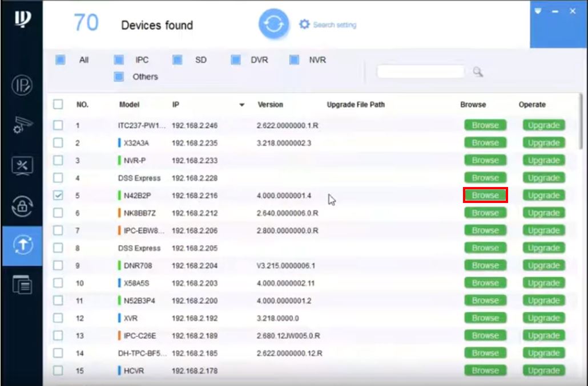Toggle the SD device filter

[x=178, y=60]
